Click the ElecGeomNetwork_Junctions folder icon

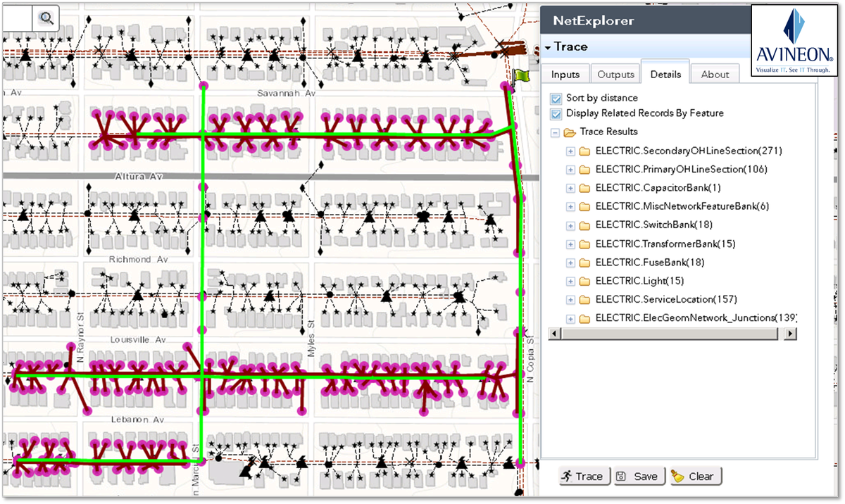[585, 318]
